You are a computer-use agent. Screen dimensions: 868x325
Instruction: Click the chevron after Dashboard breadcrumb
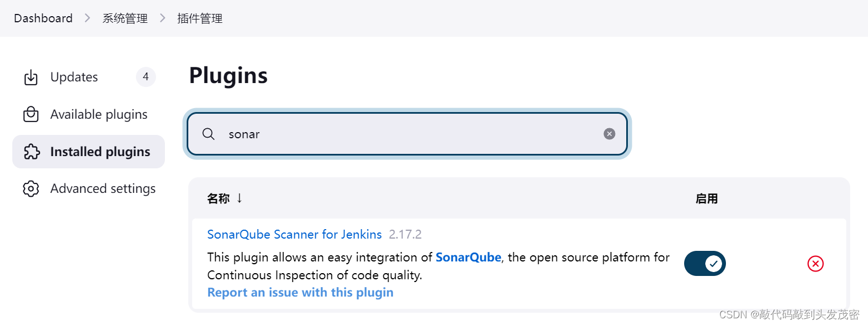pyautogui.click(x=87, y=18)
